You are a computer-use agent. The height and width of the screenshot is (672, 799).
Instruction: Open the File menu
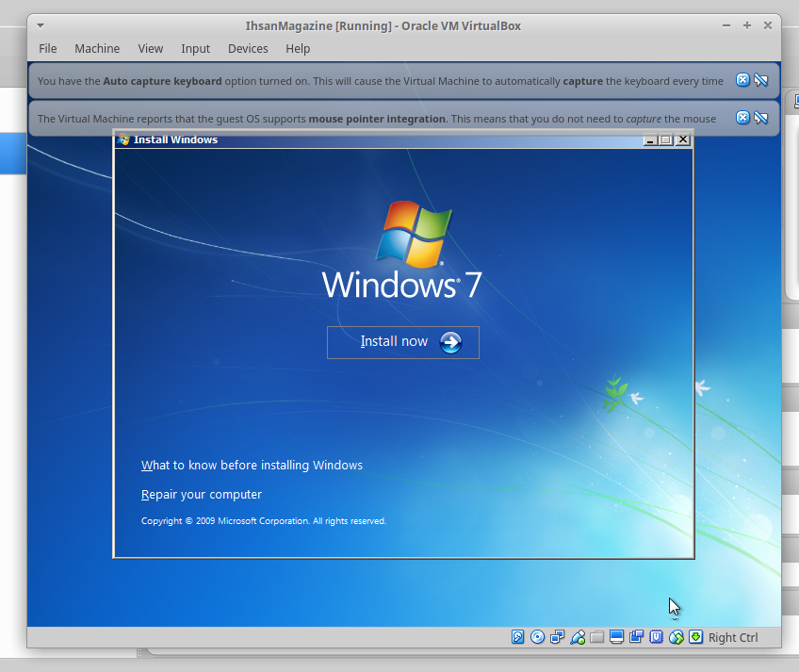(x=48, y=48)
